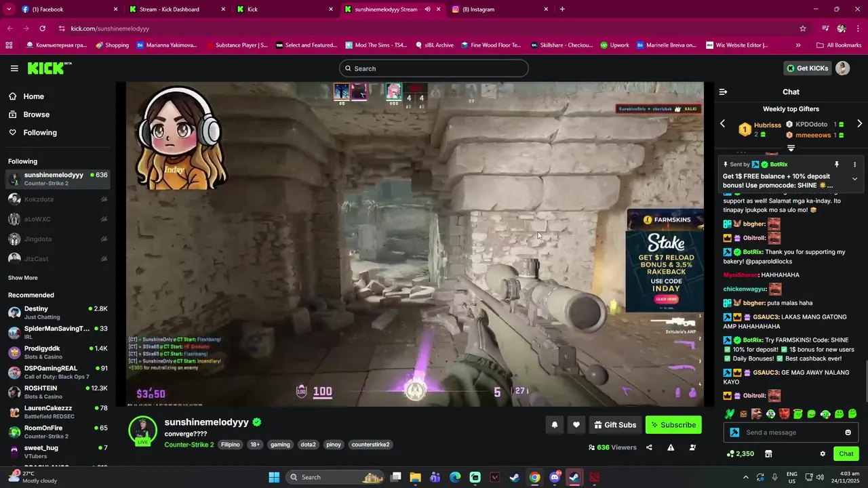Open Chrome tab search dropdown
The height and width of the screenshot is (488, 868).
pos(9,9)
